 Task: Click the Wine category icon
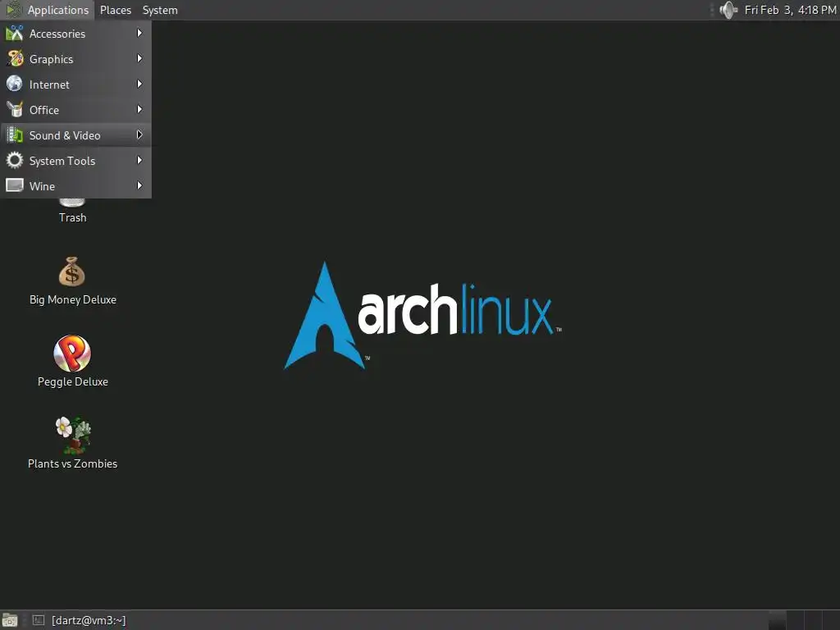pos(15,185)
